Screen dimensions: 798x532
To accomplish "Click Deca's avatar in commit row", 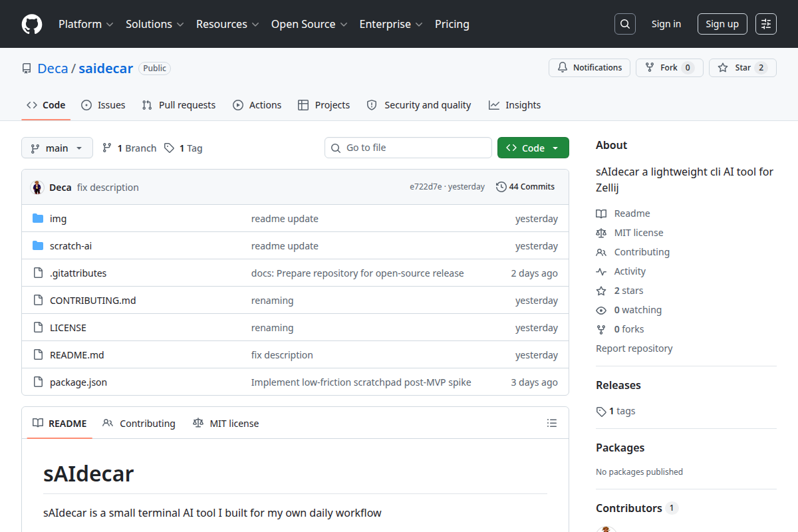I will 37,188.
